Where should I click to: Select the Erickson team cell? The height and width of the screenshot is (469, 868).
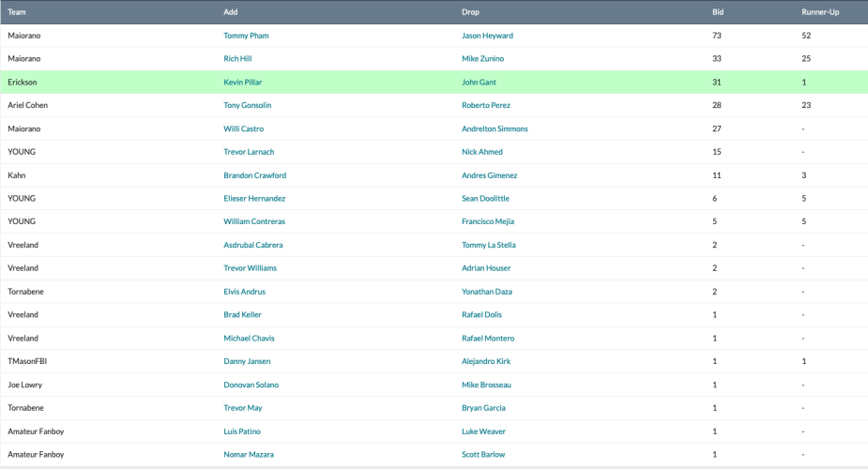(23, 82)
